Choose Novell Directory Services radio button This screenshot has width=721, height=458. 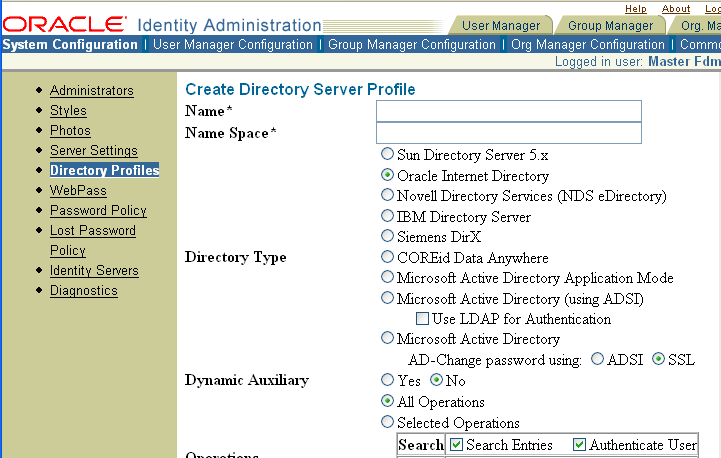(387, 195)
